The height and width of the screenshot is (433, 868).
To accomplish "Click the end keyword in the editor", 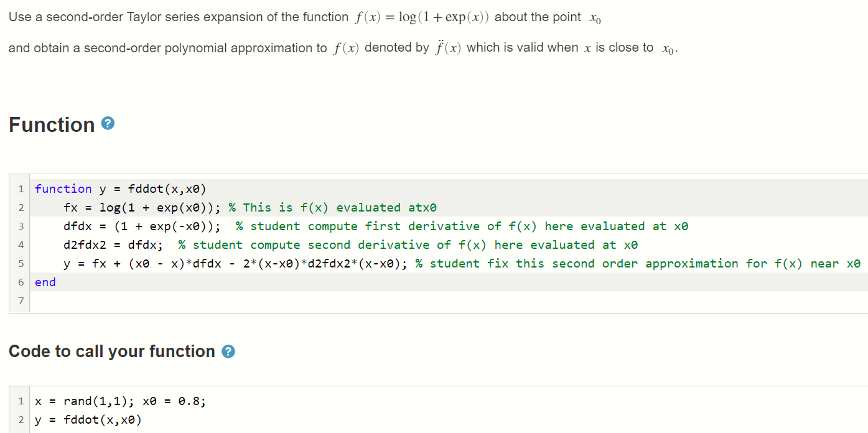I will pos(45,282).
